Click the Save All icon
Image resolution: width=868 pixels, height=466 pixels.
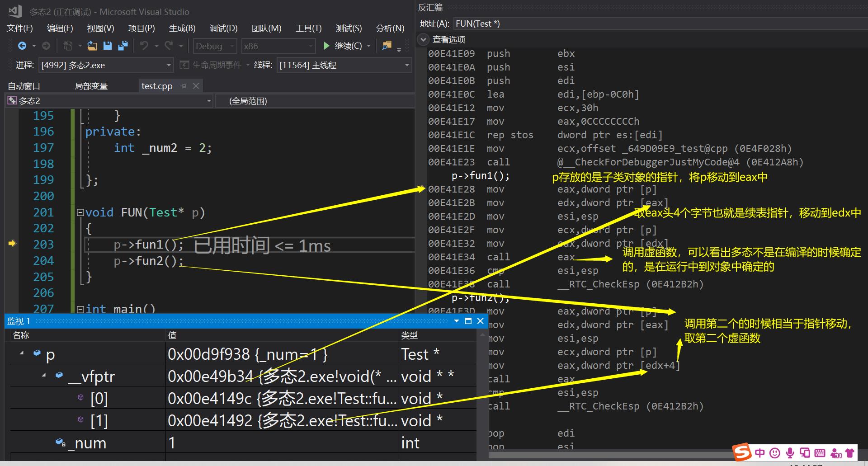(x=123, y=46)
